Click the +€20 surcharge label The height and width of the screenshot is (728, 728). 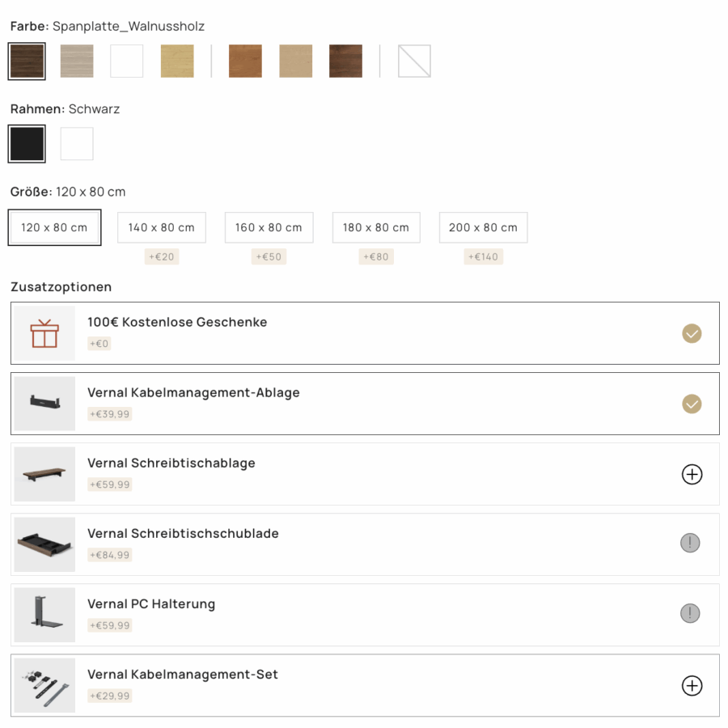pos(162,256)
